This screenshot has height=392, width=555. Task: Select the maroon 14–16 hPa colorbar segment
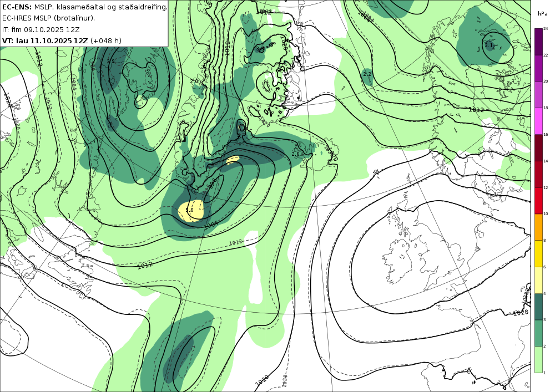[x=538, y=147]
